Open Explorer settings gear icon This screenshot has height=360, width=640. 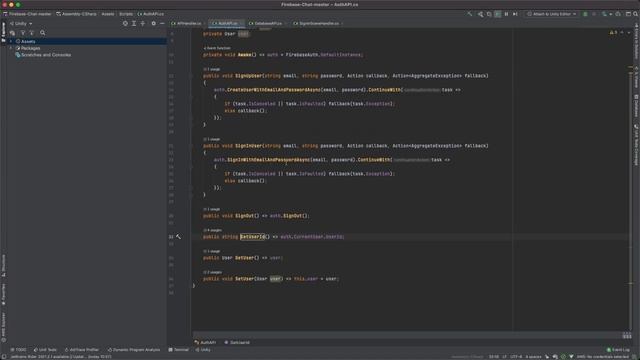(153, 24)
